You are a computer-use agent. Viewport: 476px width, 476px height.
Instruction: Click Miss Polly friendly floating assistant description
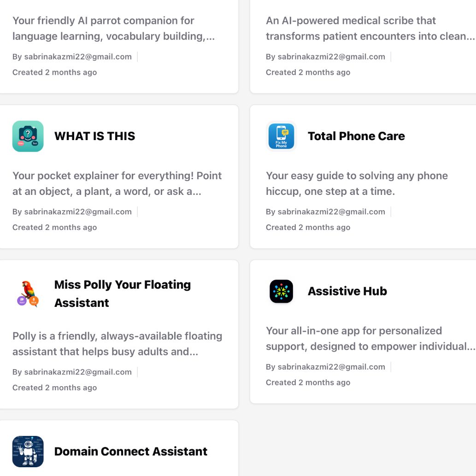117,344
